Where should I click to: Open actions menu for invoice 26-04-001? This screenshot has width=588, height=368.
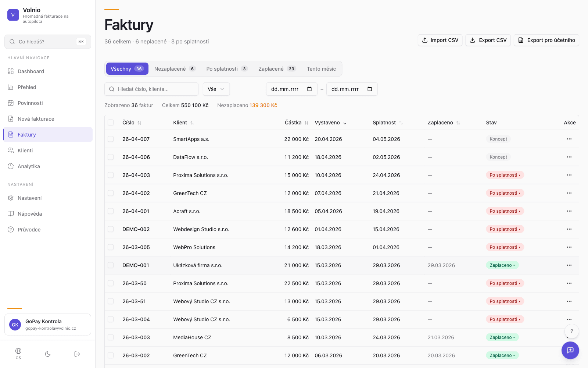(569, 211)
